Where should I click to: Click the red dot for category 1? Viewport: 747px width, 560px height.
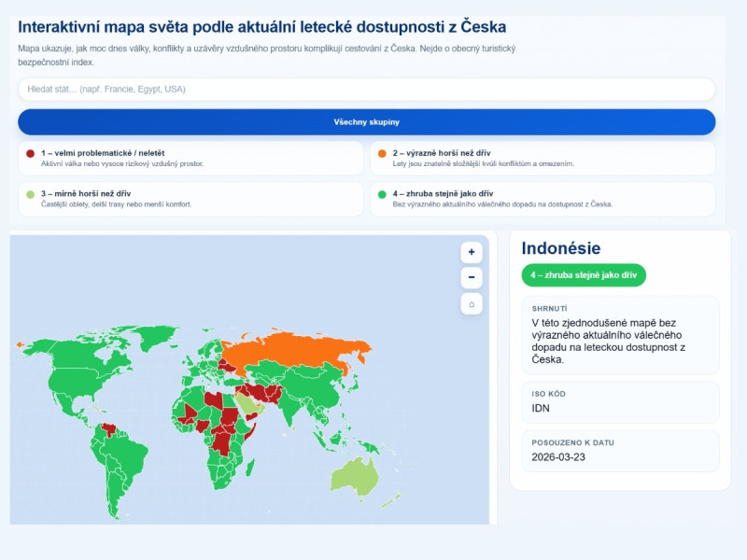click(x=30, y=153)
